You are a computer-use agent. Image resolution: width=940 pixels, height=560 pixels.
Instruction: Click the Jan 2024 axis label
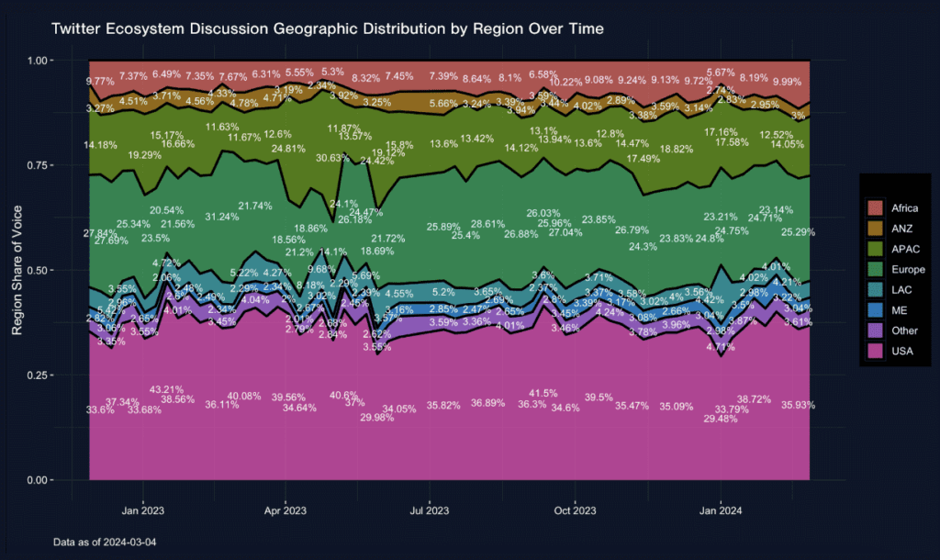pyautogui.click(x=721, y=510)
